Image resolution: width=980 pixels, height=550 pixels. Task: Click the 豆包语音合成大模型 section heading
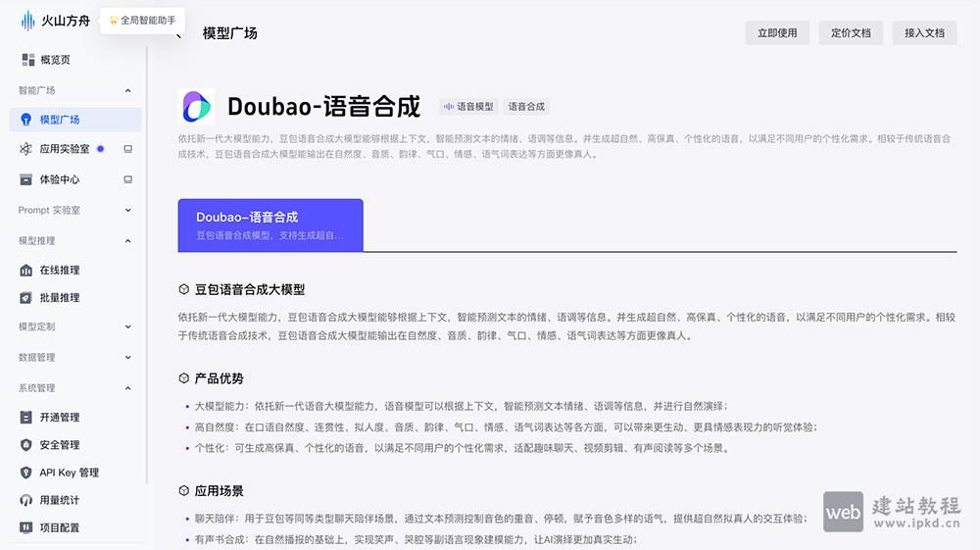click(x=249, y=289)
